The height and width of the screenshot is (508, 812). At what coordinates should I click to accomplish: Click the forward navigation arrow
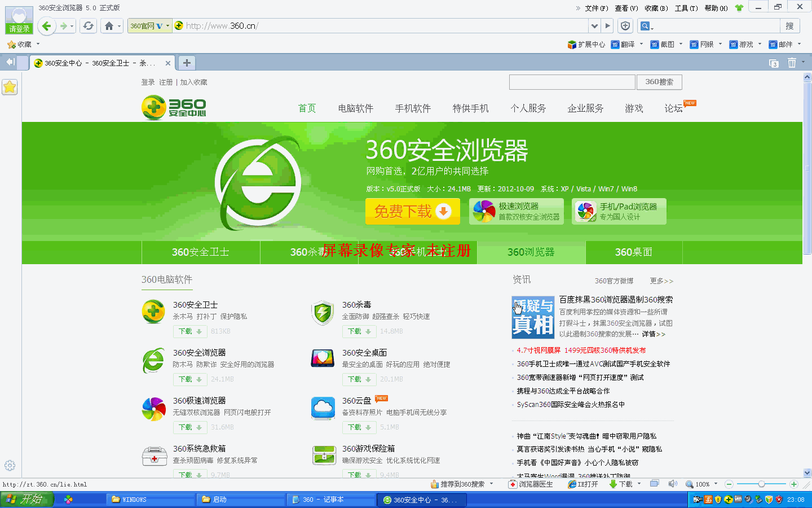(64, 26)
